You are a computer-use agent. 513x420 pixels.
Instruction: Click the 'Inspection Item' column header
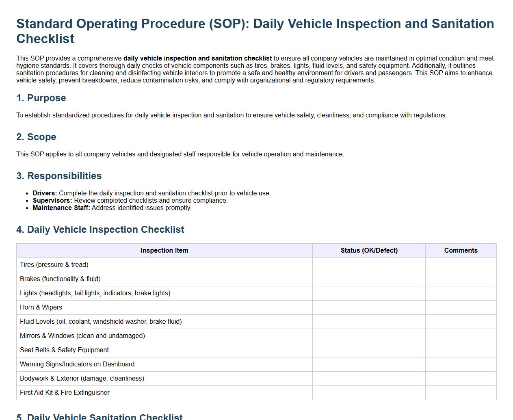click(164, 251)
